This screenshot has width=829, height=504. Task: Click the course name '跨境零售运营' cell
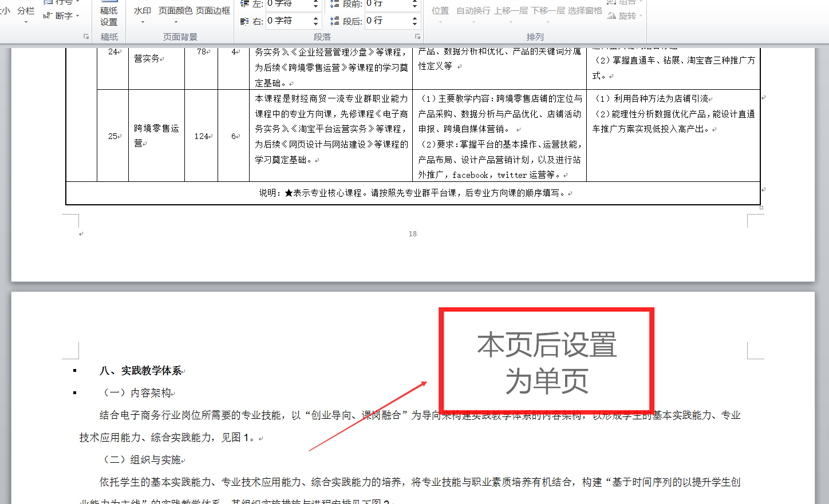[156, 136]
